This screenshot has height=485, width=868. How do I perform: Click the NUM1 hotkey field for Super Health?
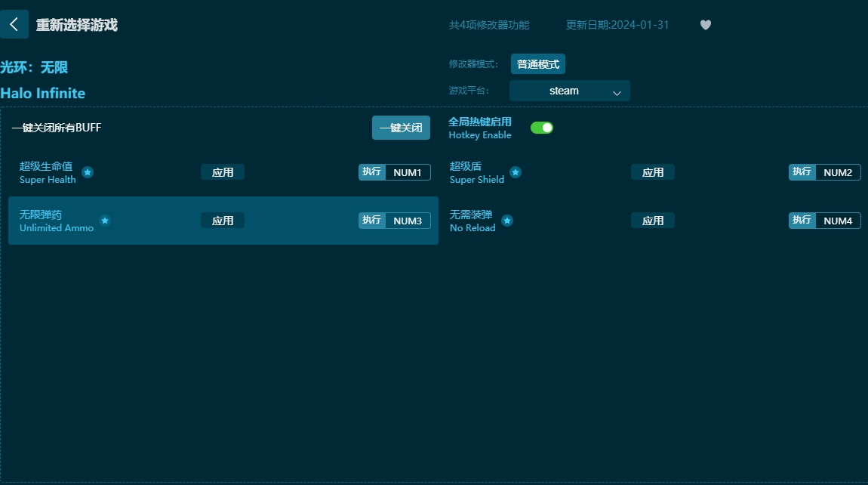[x=407, y=171]
